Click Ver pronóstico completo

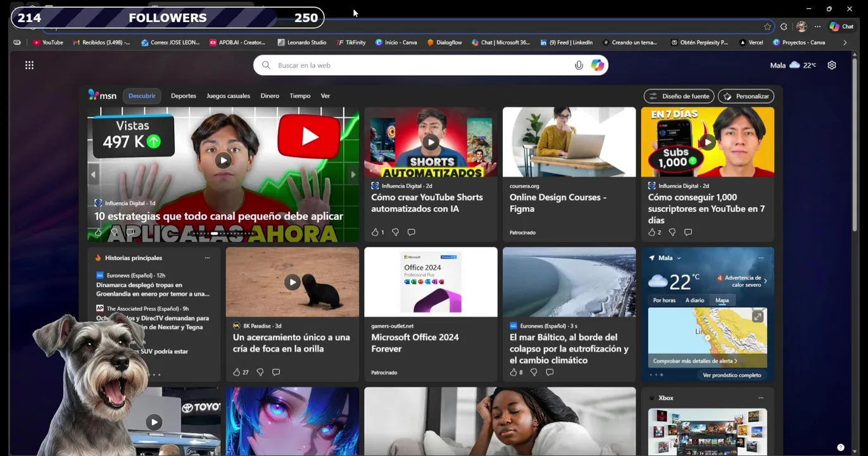(732, 375)
